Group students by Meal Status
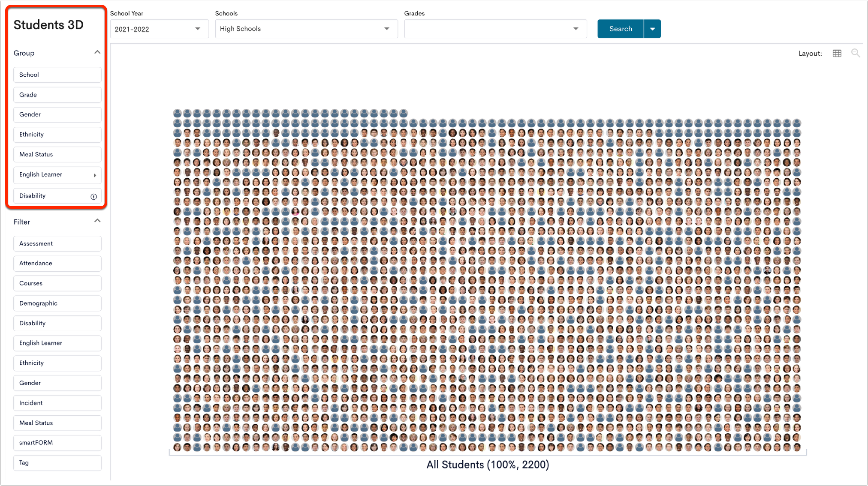This screenshot has height=486, width=868. (x=57, y=154)
